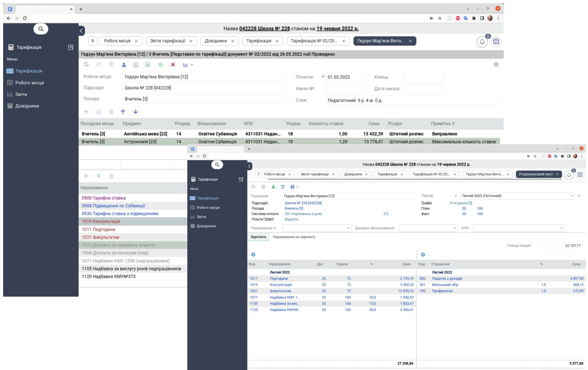Image resolution: width=588 pixels, height=370 pixels.
Task: Click the Початок date field
Action: (x=346, y=77)
